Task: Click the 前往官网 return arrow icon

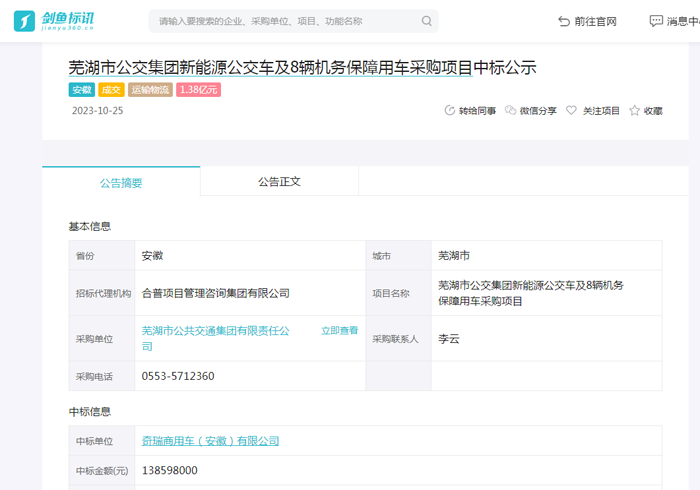Action: 564,21
